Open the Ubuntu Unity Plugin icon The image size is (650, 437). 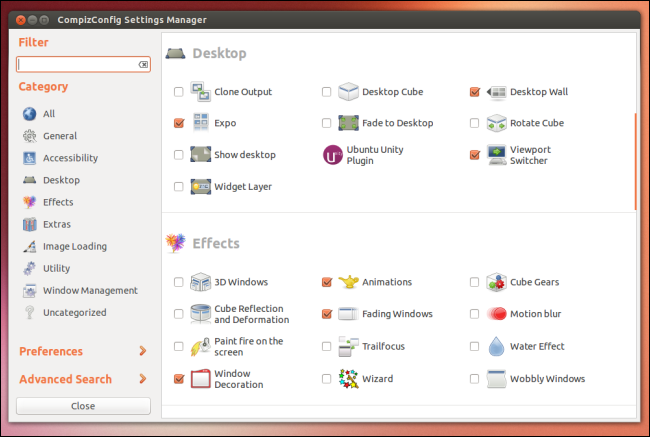[x=333, y=155]
